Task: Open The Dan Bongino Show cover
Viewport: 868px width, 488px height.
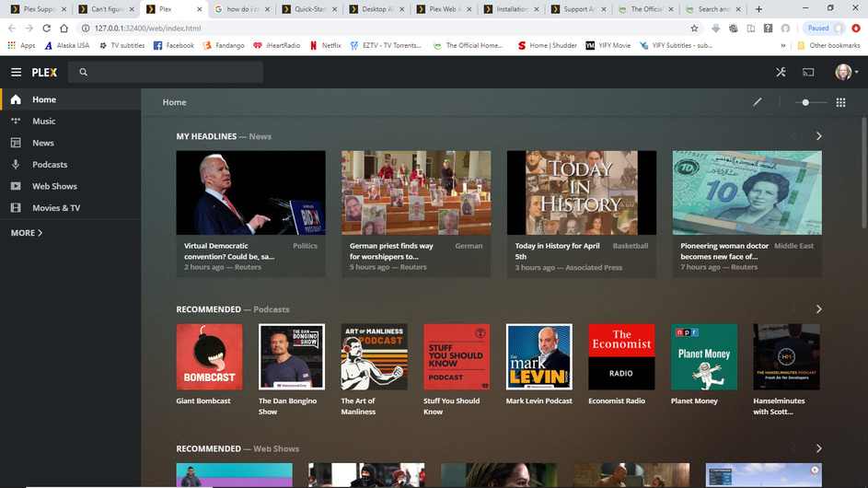Action: [292, 356]
